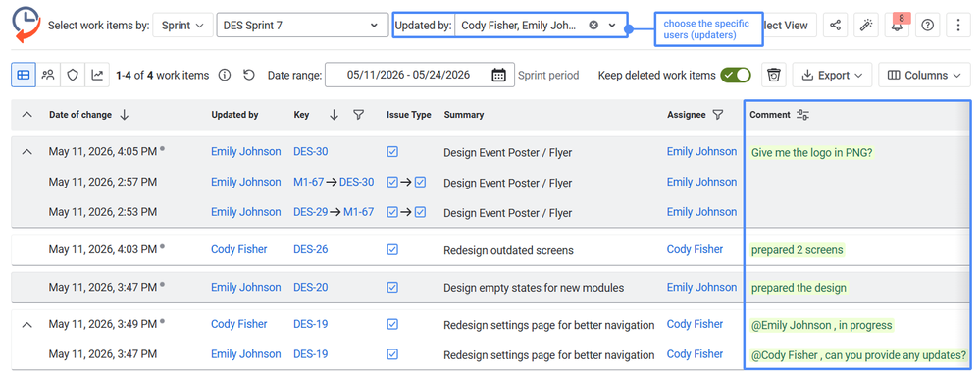Open the shield view icon
Viewport: 980px width, 376px height.
point(73,75)
